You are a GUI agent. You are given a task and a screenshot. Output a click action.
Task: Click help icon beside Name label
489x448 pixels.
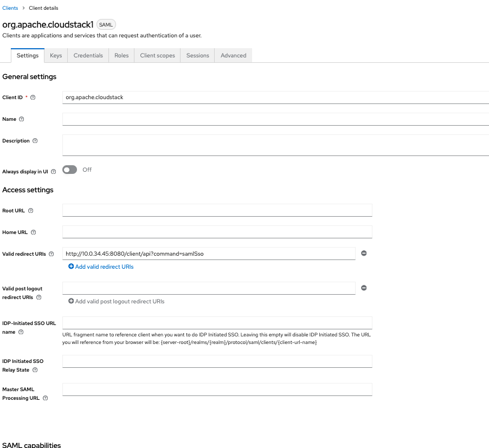point(22,119)
